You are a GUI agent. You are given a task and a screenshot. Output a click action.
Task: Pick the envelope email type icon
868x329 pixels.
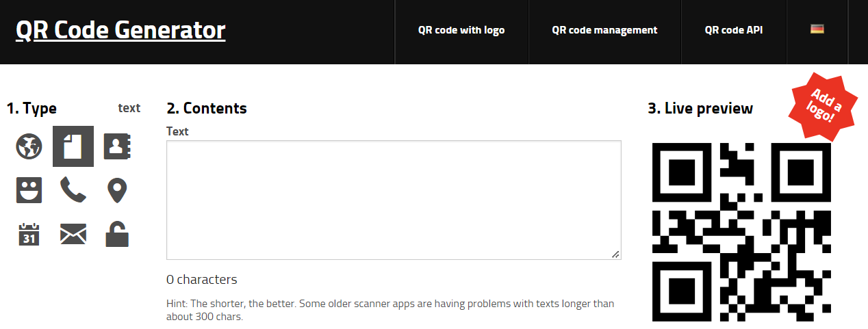tap(73, 234)
